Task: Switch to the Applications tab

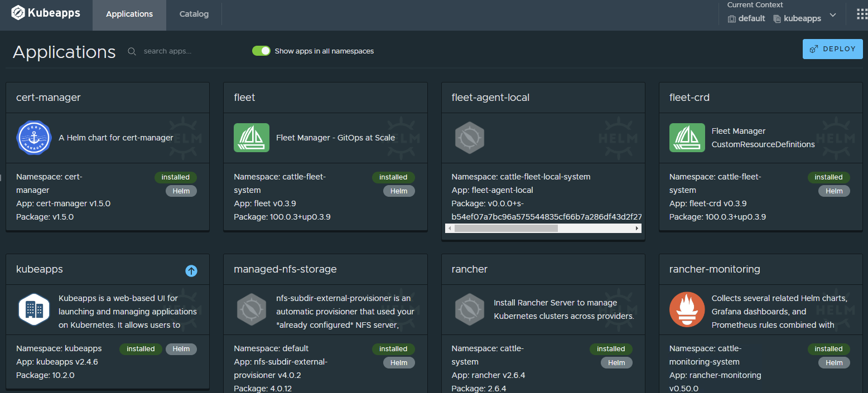Action: click(129, 14)
